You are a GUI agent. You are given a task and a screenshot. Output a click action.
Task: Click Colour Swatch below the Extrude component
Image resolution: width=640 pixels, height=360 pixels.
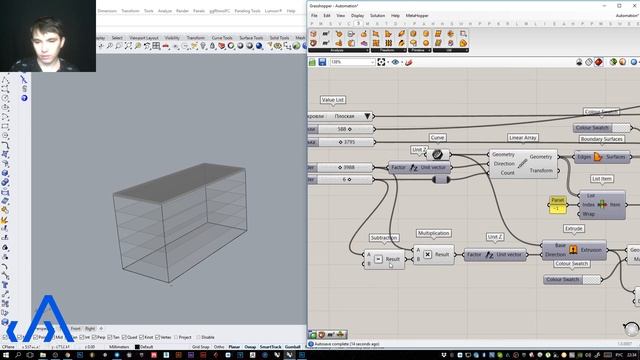coord(572,280)
